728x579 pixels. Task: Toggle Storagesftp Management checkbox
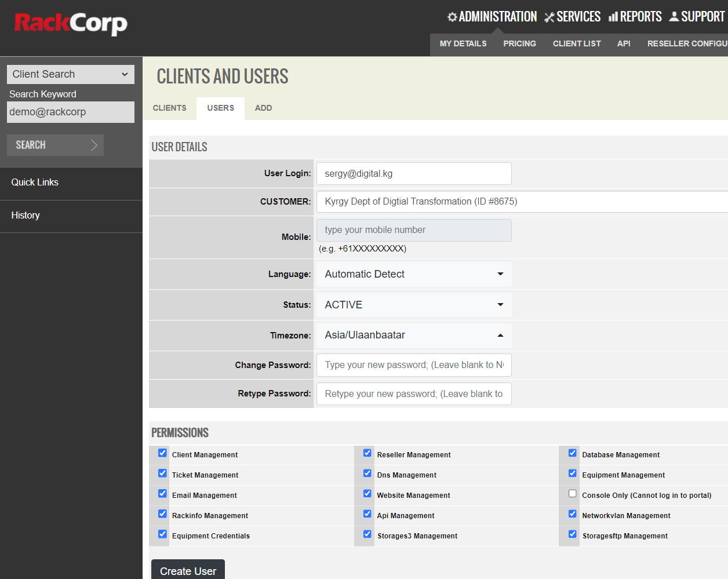[x=573, y=534]
